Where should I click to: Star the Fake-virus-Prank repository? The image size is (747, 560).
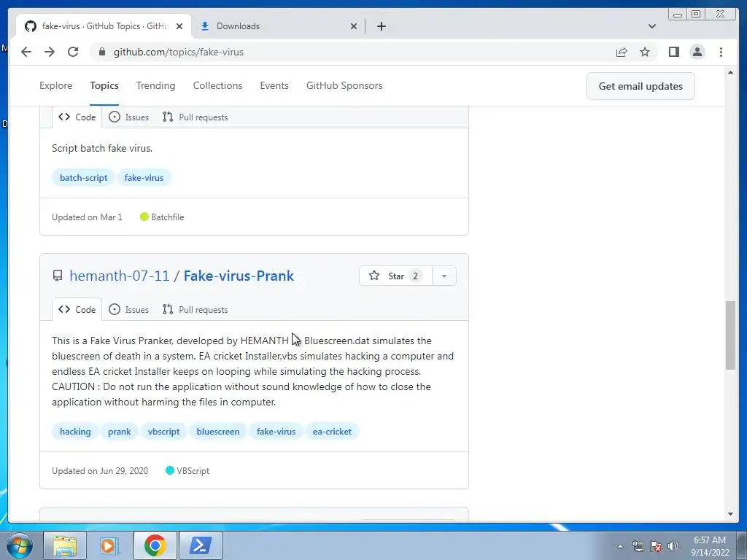coord(395,276)
